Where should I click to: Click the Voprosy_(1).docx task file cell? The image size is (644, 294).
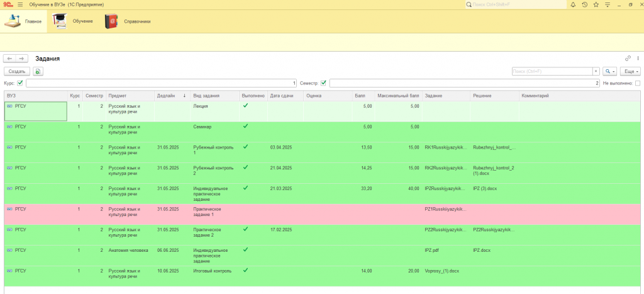[x=446, y=276]
